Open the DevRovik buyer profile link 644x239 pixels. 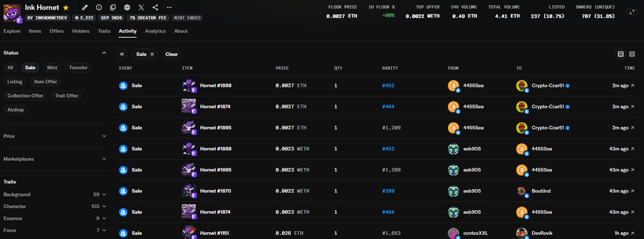click(x=543, y=233)
